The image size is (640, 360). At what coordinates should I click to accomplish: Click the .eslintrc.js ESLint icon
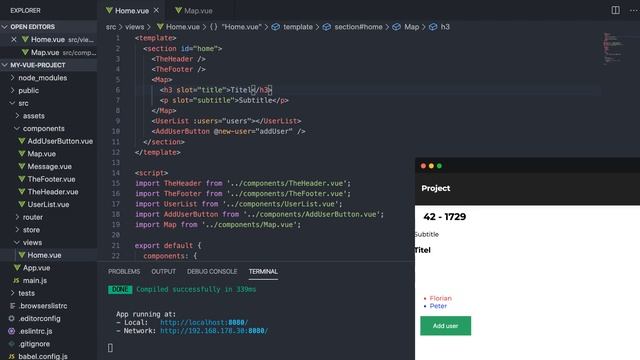12,331
